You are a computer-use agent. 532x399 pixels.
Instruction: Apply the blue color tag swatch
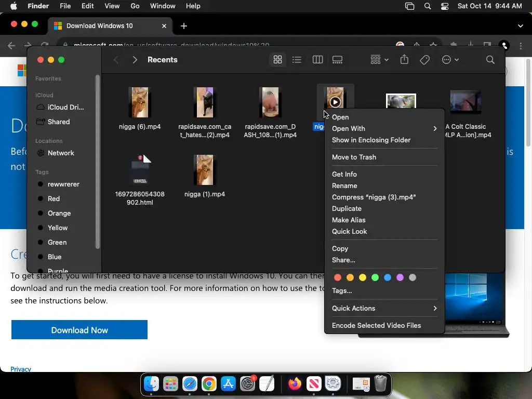[388, 277]
